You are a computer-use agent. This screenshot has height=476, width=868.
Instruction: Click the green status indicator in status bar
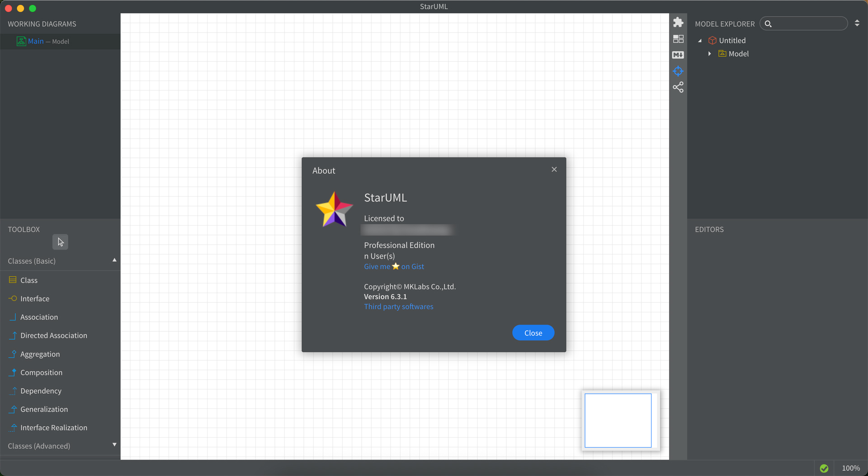click(x=824, y=468)
